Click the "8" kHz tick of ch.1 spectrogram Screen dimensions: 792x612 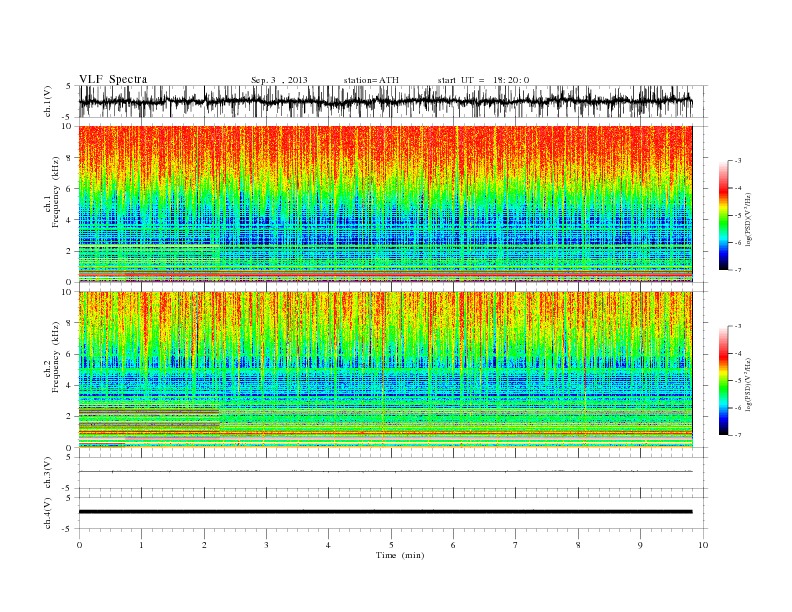(x=69, y=158)
